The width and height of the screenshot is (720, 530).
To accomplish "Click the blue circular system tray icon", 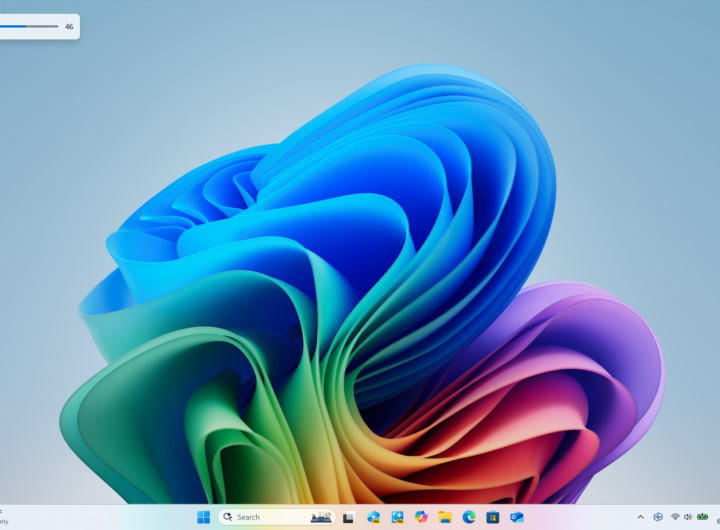I will pos(658,517).
